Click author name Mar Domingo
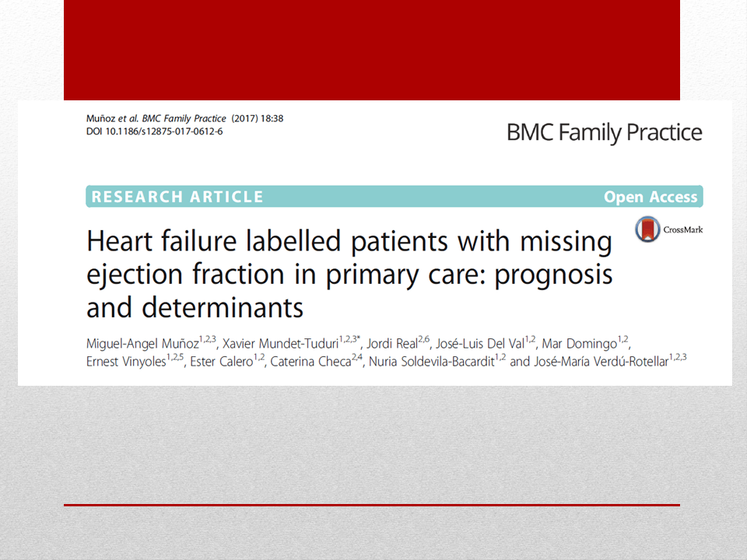Screen dimensions: 747x560 coord(580,343)
